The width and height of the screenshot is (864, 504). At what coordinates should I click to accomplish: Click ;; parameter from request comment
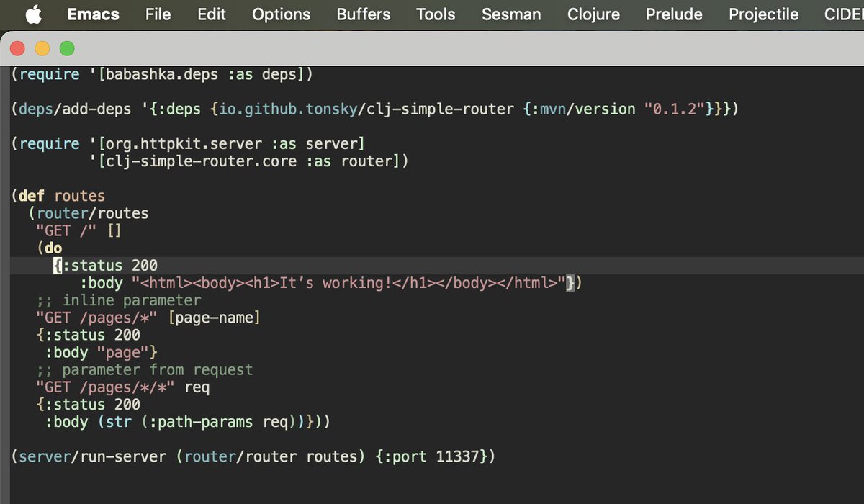(x=145, y=369)
